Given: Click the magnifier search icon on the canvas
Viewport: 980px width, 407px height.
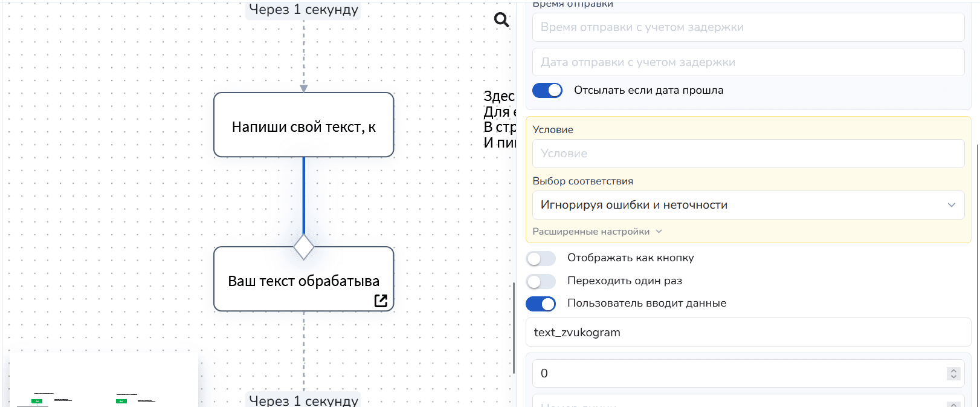Looking at the screenshot, I should [x=501, y=20].
